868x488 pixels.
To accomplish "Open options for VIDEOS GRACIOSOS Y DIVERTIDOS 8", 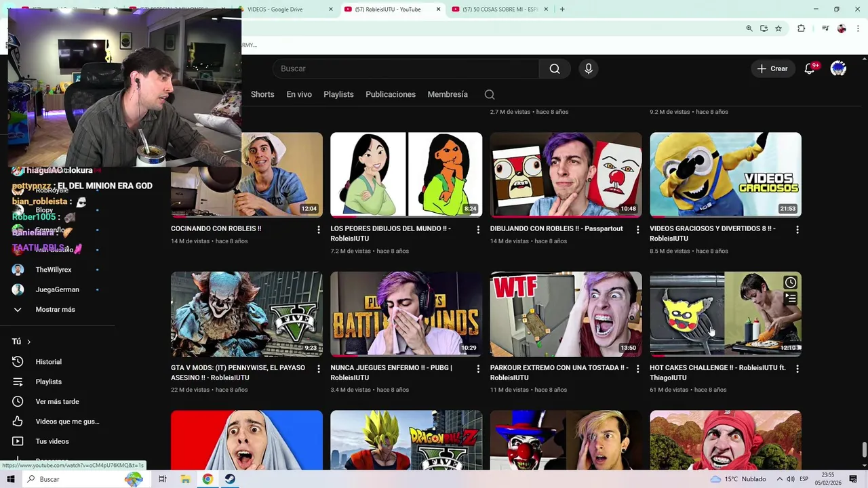I will click(797, 230).
